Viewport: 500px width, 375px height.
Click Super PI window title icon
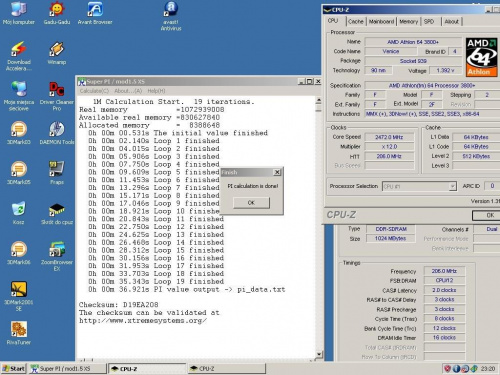(x=82, y=82)
